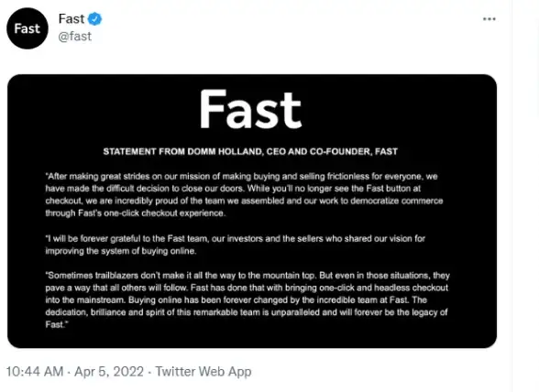Click the paragraph starting 'After making great strides'

(x=244, y=195)
